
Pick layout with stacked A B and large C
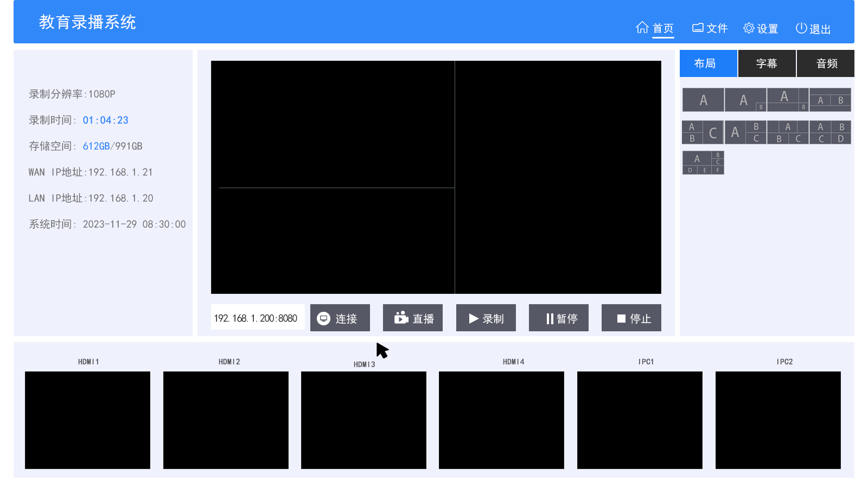[x=703, y=132]
